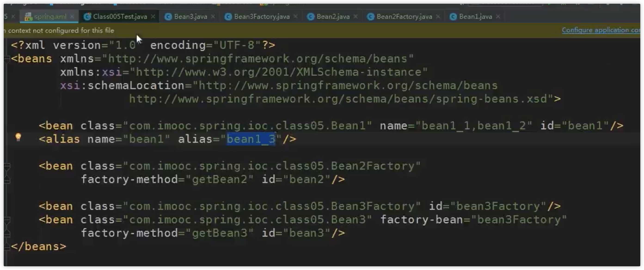The height and width of the screenshot is (270, 644).
Task: Click the spring.xml file type icon
Action: tap(28, 16)
